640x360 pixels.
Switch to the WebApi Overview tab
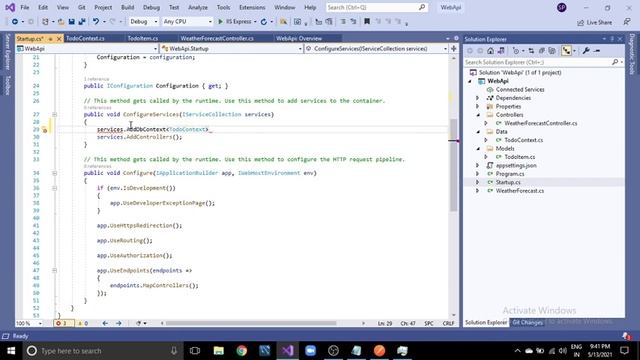299,38
